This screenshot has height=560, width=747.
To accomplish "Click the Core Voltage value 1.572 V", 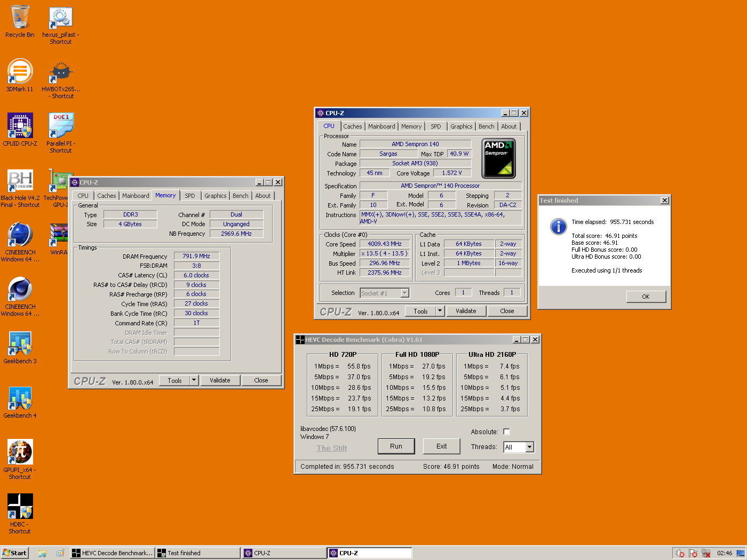I will tap(451, 173).
